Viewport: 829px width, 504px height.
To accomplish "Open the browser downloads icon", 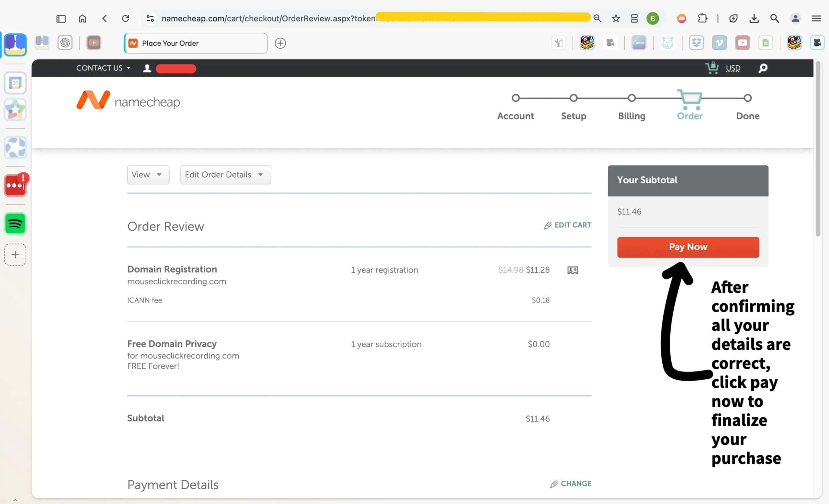I will point(754,18).
